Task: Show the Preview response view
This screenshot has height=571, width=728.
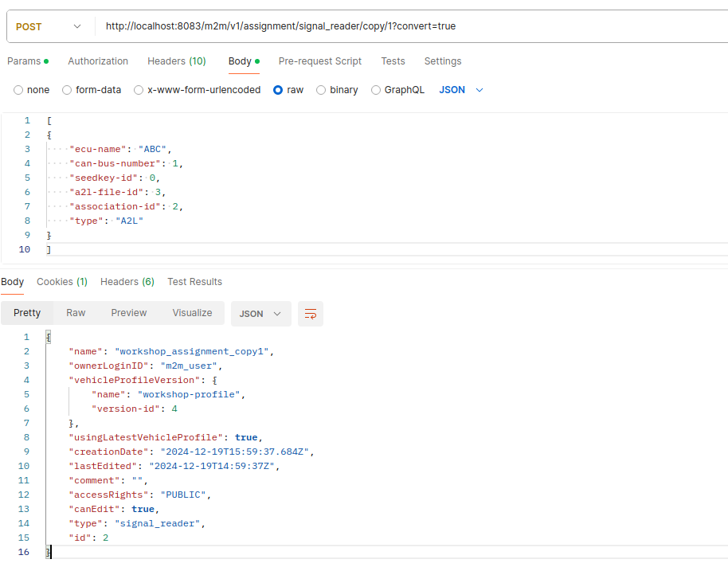Action: coord(129,313)
